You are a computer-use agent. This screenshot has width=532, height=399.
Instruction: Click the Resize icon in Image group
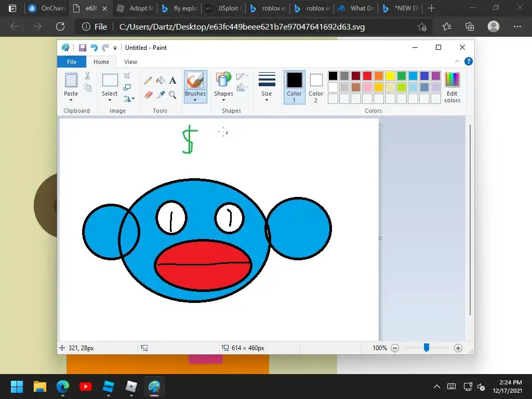pos(127,87)
